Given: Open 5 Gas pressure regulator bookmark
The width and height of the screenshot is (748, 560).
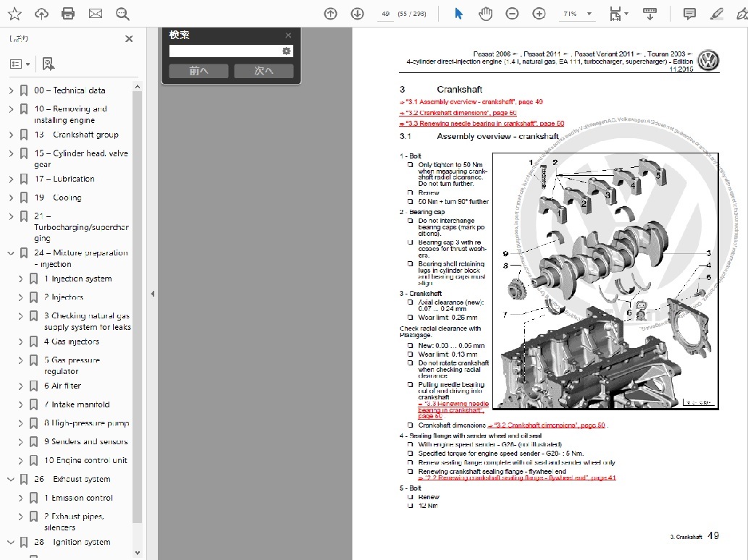Looking at the screenshot, I should coord(72,366).
